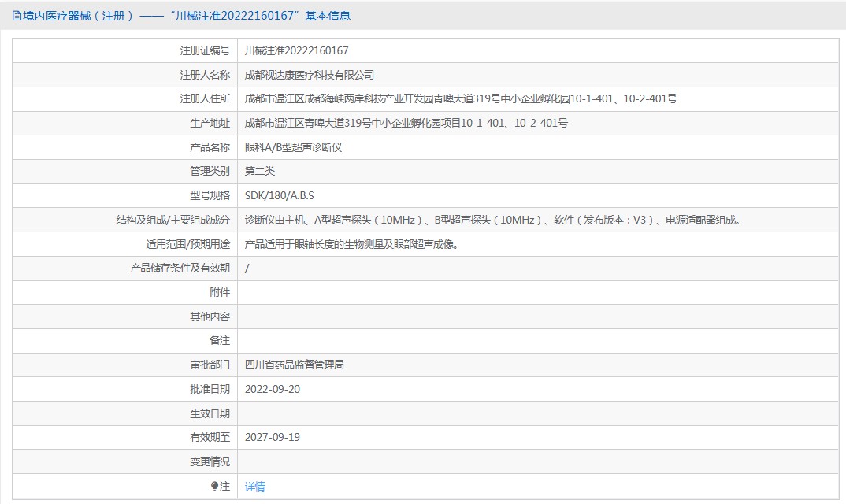Click the intended use text 产品适用于眼轴长度
This screenshot has height=504, width=846.
[x=352, y=244]
